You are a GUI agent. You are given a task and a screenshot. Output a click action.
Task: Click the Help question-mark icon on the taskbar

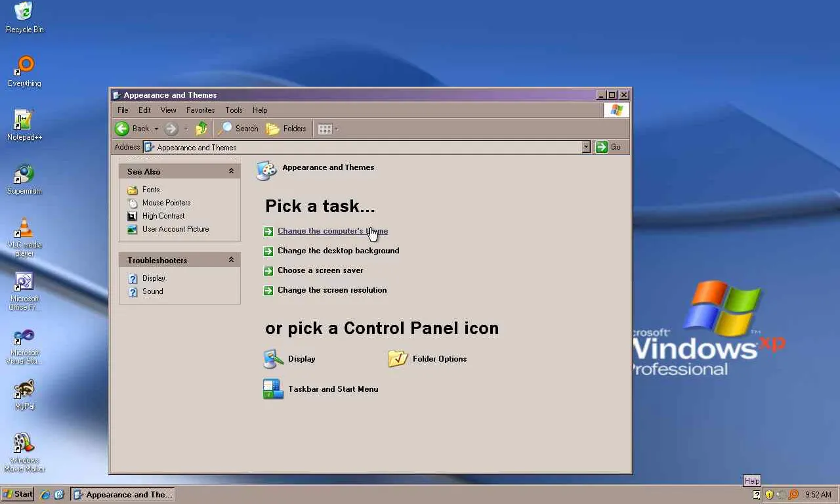click(757, 495)
